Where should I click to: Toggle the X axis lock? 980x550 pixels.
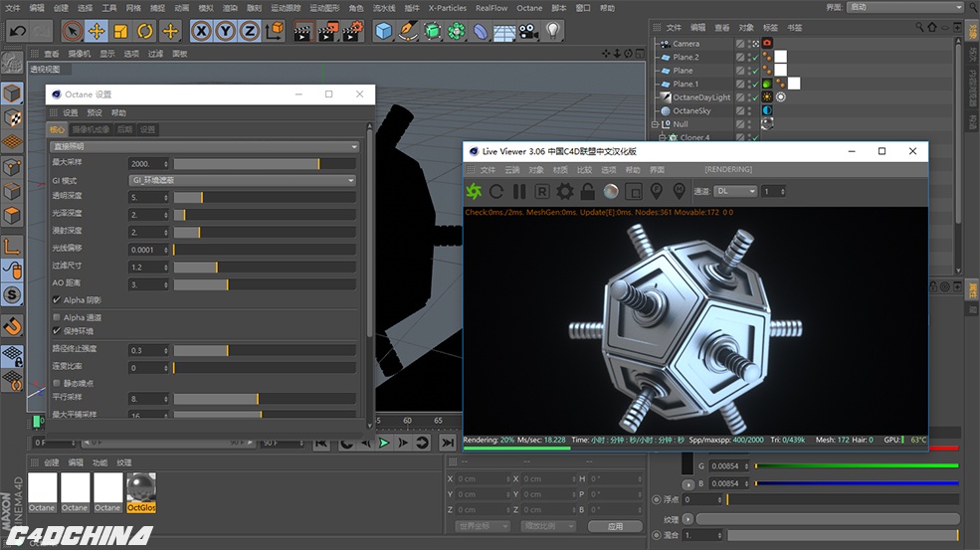(201, 31)
